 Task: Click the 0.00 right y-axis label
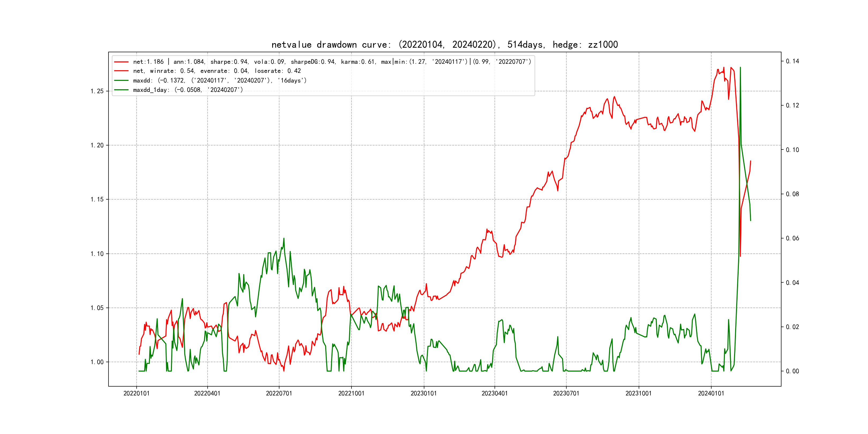click(792, 371)
